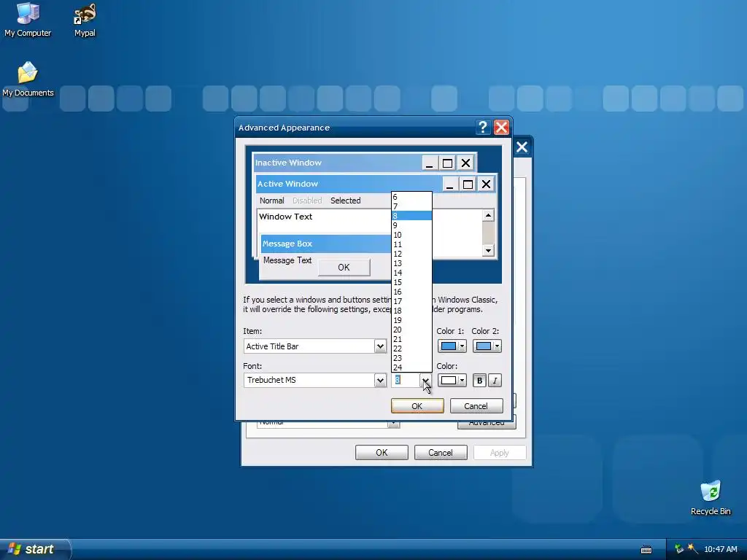Select font size 6 in the list
The width and height of the screenshot is (747, 560).
pyautogui.click(x=411, y=197)
